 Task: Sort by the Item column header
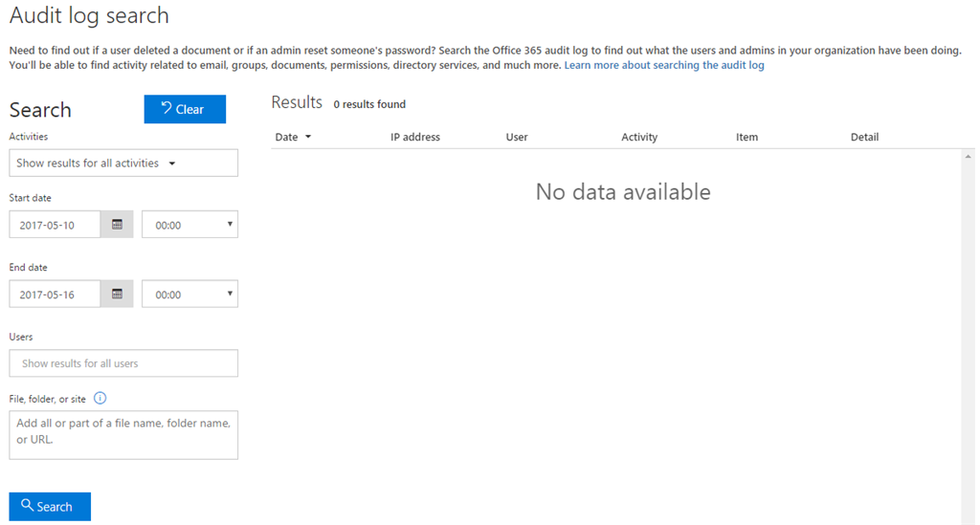click(x=746, y=137)
